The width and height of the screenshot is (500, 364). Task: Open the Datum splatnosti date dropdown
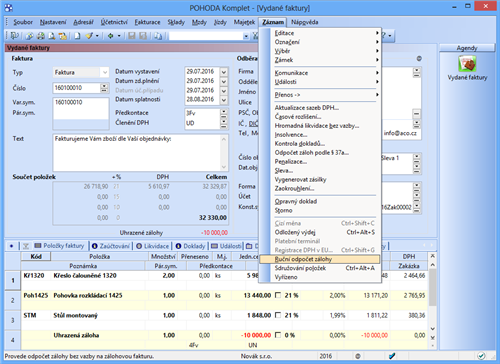click(x=224, y=100)
